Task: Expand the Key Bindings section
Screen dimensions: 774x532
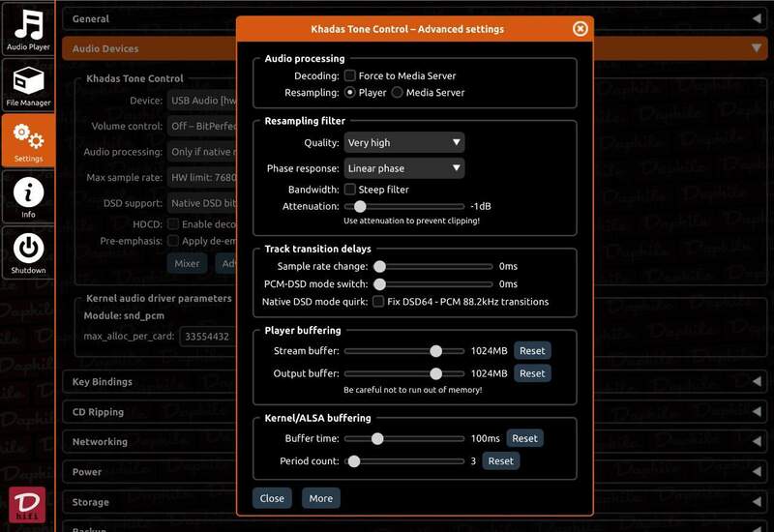Action: [103, 382]
